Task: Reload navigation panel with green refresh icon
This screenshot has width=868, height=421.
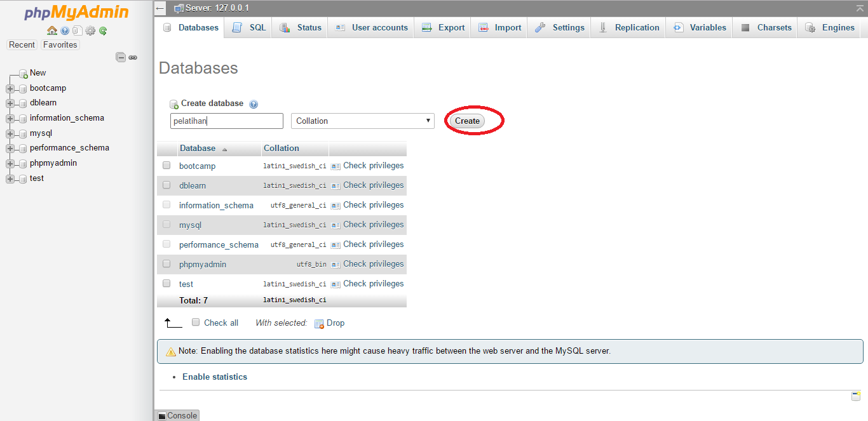Action: click(103, 30)
